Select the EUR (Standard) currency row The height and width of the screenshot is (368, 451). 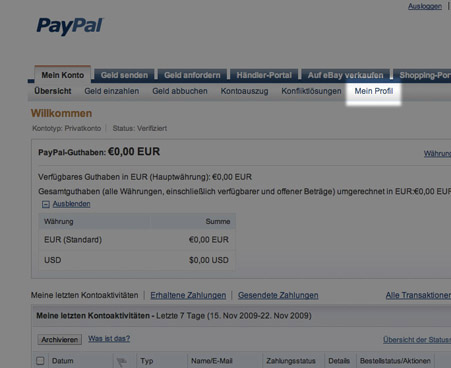[x=137, y=240]
